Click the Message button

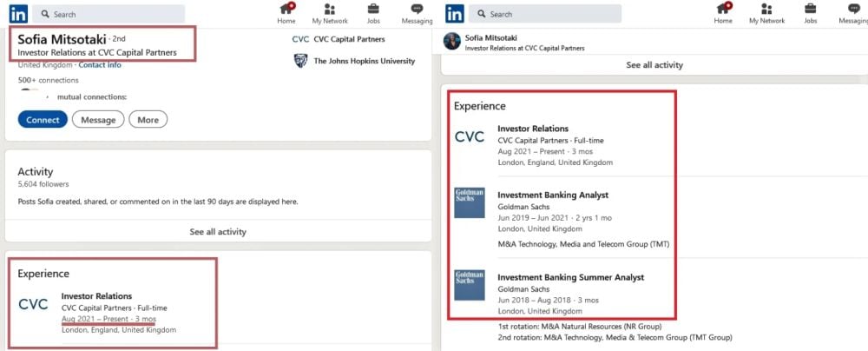tap(98, 120)
